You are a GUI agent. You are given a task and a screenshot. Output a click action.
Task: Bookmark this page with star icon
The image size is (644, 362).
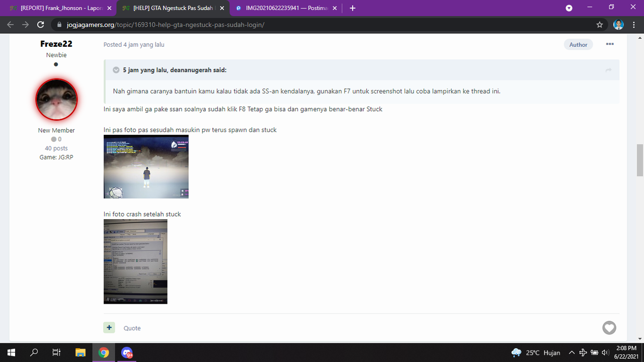[600, 25]
